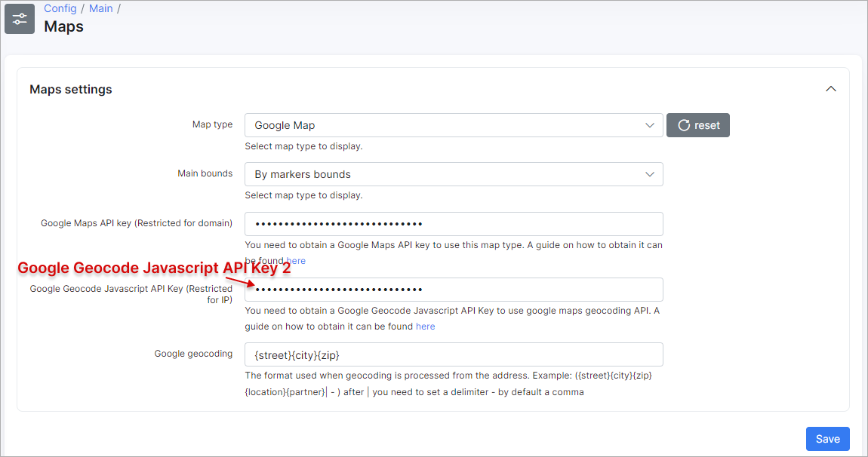Click the Google Geocode Javascript API Key label
Viewport: 868px width, 457px height.
click(131, 294)
